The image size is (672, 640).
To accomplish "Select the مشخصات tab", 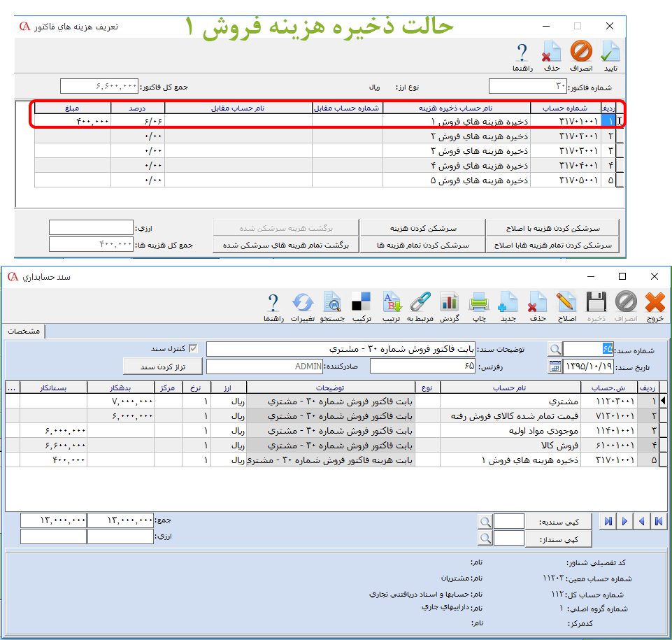I will (25, 330).
